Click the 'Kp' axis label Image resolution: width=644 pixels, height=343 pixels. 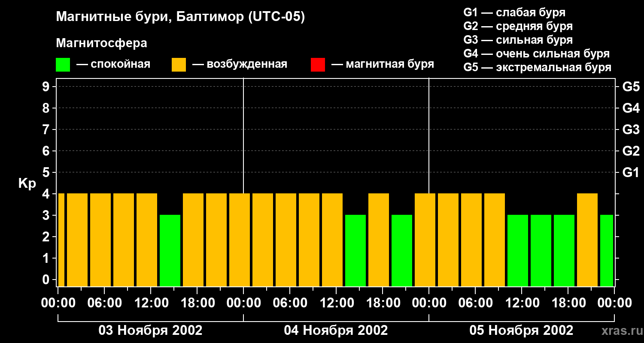[x=27, y=184]
